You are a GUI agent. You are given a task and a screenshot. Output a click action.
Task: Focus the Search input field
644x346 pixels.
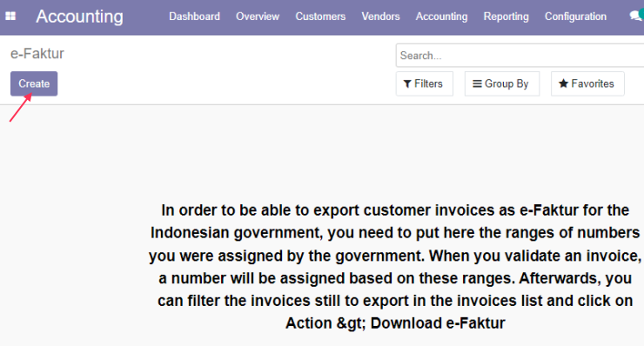520,56
